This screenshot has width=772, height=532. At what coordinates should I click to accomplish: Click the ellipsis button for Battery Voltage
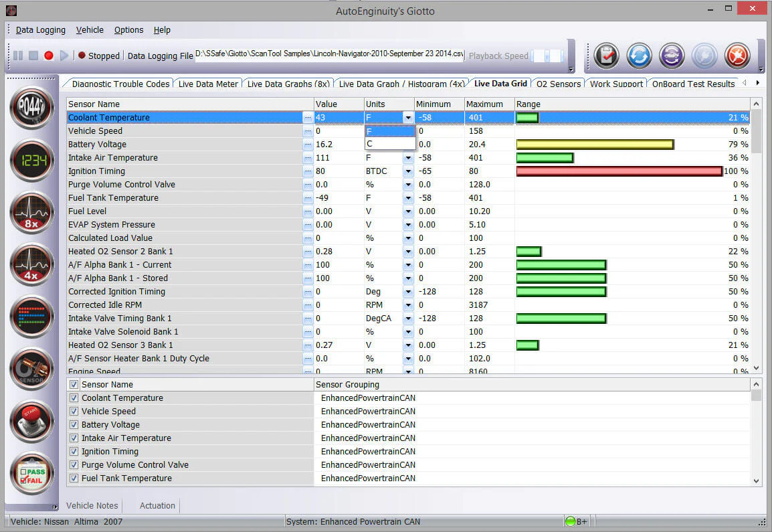pyautogui.click(x=308, y=145)
